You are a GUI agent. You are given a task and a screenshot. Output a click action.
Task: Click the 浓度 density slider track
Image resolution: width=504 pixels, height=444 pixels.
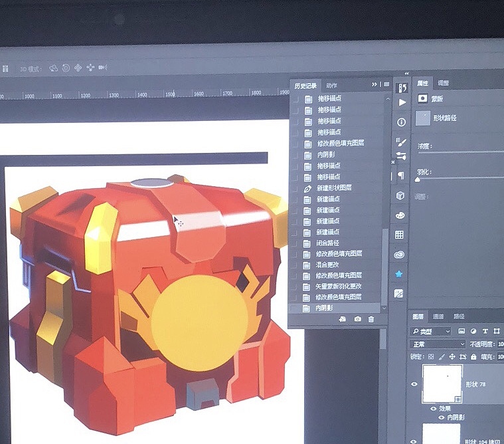[460, 152]
